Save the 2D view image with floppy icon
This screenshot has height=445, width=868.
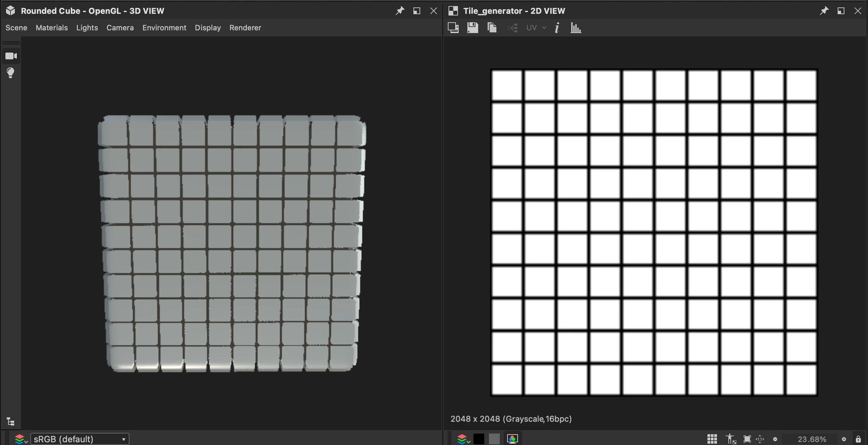point(472,28)
